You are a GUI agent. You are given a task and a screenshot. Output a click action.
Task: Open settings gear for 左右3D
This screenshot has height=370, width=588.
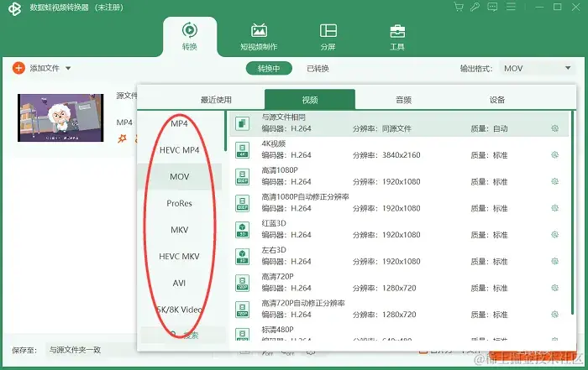tap(555, 262)
